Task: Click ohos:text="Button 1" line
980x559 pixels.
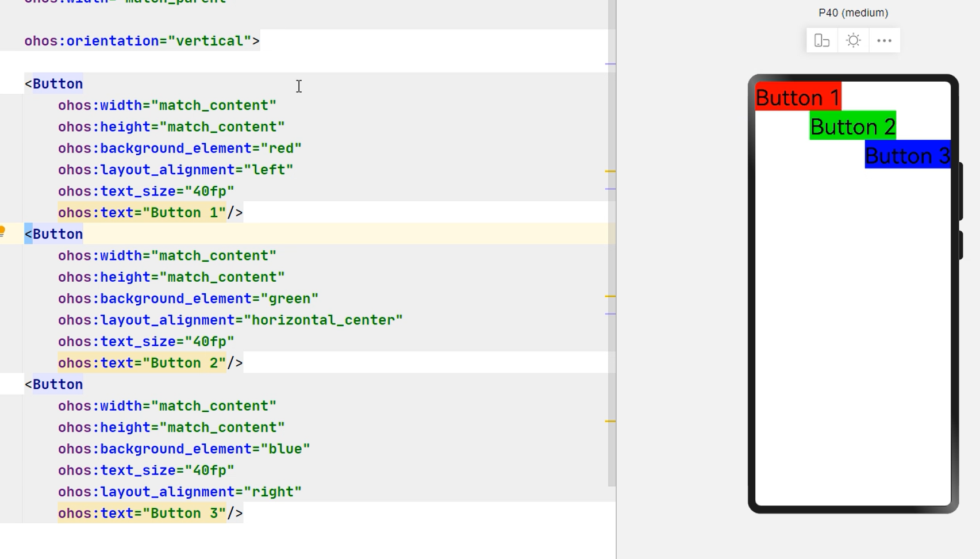Action: (x=150, y=213)
